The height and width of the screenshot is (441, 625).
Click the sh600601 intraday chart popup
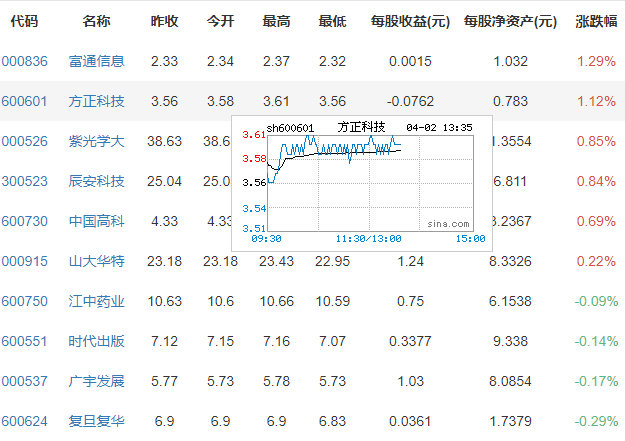(362, 183)
